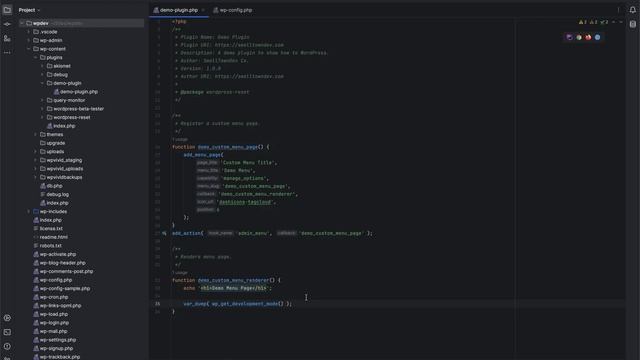This screenshot has height=360, width=640.
Task: Open the Services tool window icon
Action: click(x=7, y=318)
